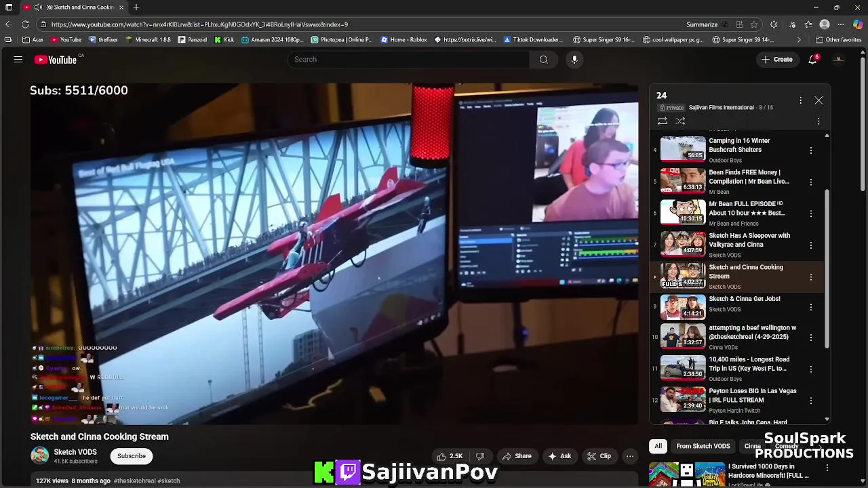Like the video with thumbs up
Image resolution: width=868 pixels, height=488 pixels.
point(450,456)
